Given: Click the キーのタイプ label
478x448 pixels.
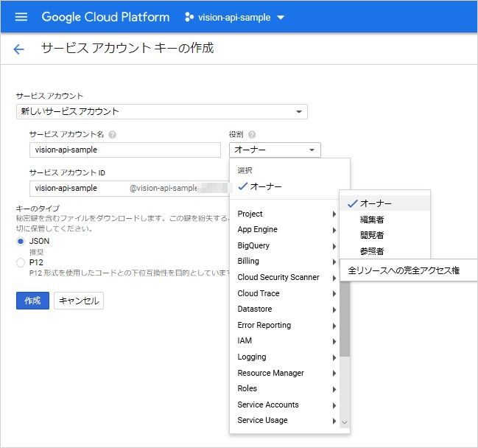Looking at the screenshot, I should tap(38, 209).
